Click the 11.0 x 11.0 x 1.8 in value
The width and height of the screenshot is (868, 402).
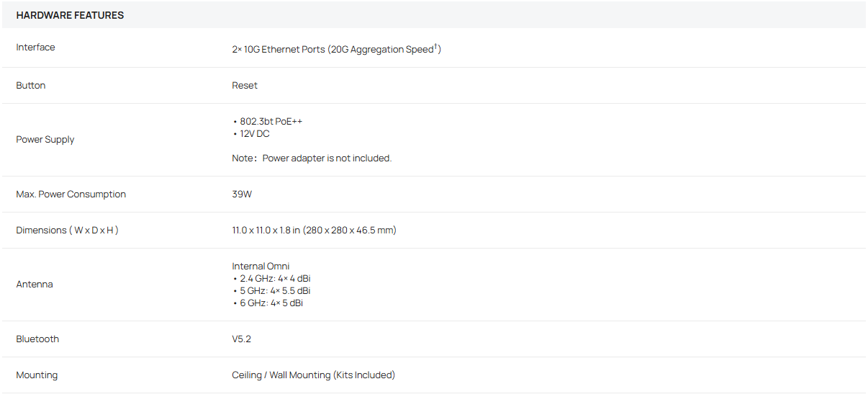(x=266, y=231)
